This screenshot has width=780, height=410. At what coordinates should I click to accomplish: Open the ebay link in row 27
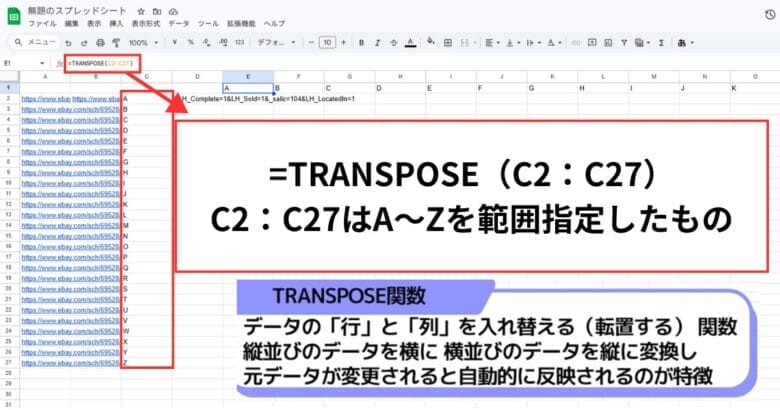tap(70, 363)
